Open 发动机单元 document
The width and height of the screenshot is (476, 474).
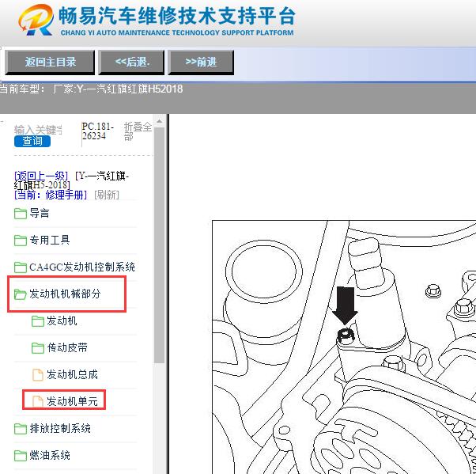tap(72, 401)
